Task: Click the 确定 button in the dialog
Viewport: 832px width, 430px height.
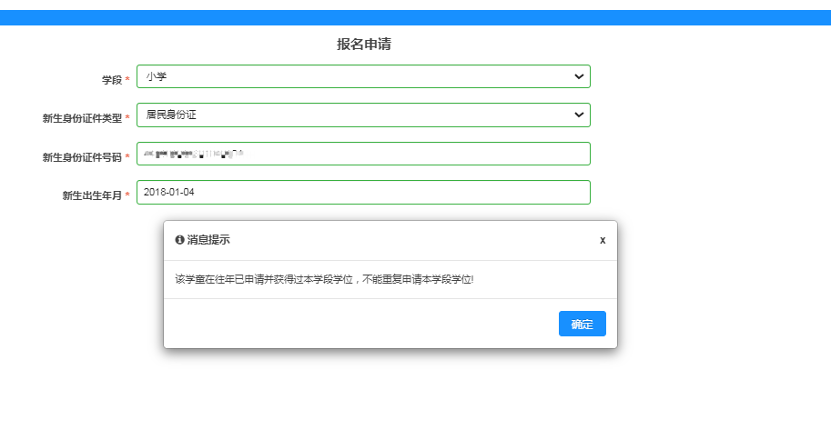Action: pos(582,324)
